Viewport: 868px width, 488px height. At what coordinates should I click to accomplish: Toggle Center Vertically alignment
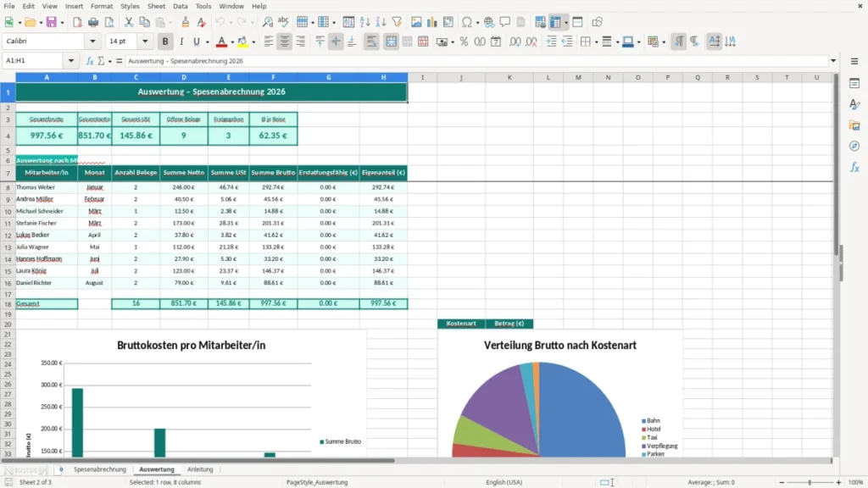click(336, 42)
